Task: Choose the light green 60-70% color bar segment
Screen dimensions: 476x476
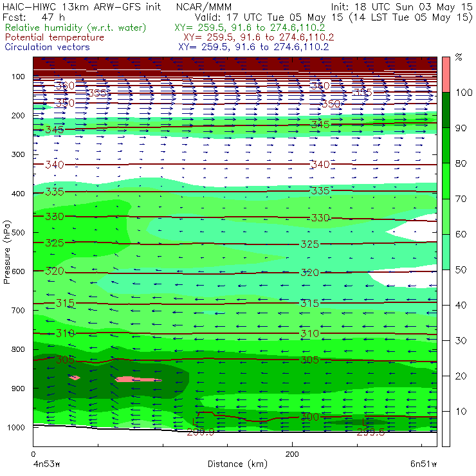Action: 446,216
